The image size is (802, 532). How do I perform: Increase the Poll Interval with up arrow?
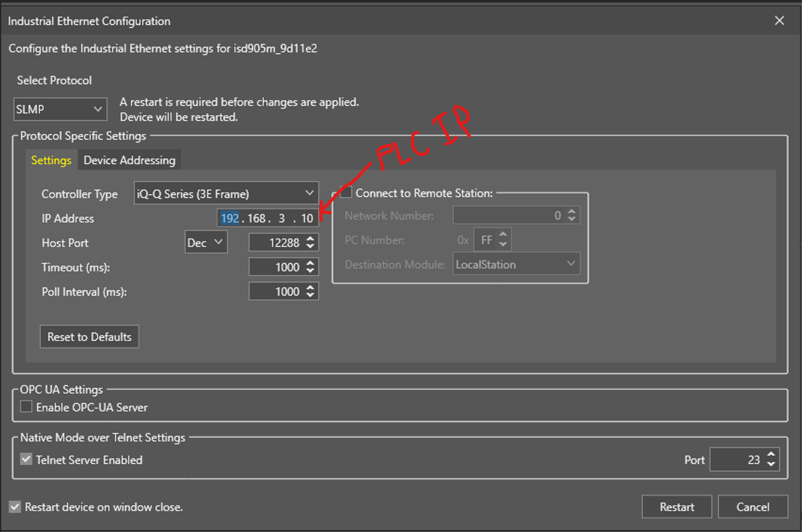tap(311, 288)
